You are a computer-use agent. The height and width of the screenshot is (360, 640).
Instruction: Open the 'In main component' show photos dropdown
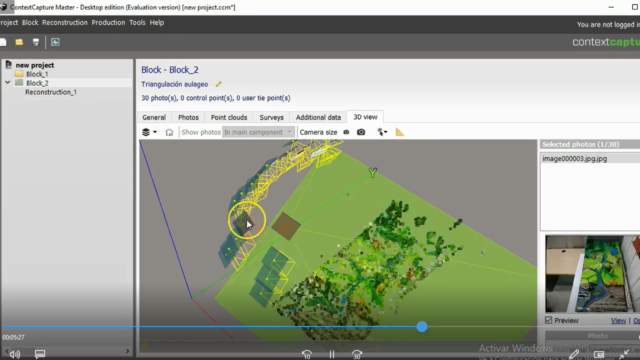pos(258,132)
